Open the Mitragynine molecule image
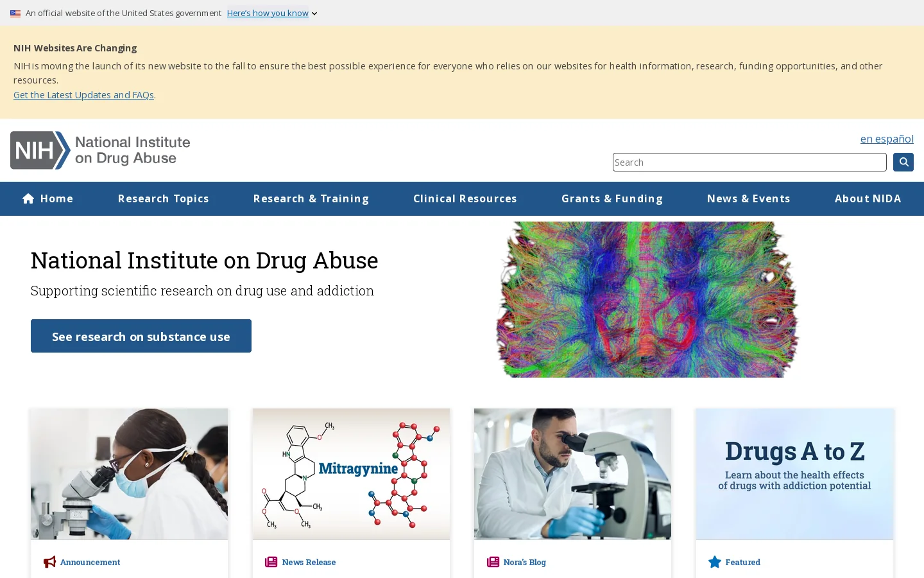924x578 pixels. coord(351,474)
